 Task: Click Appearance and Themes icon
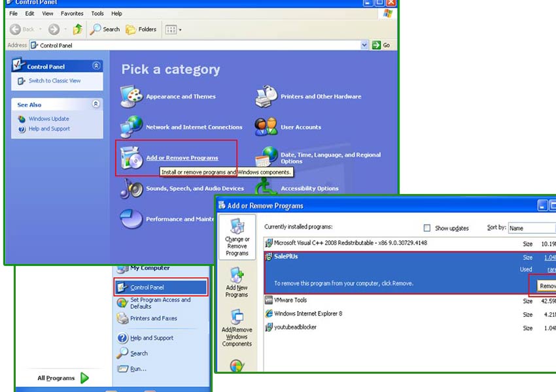tap(131, 96)
